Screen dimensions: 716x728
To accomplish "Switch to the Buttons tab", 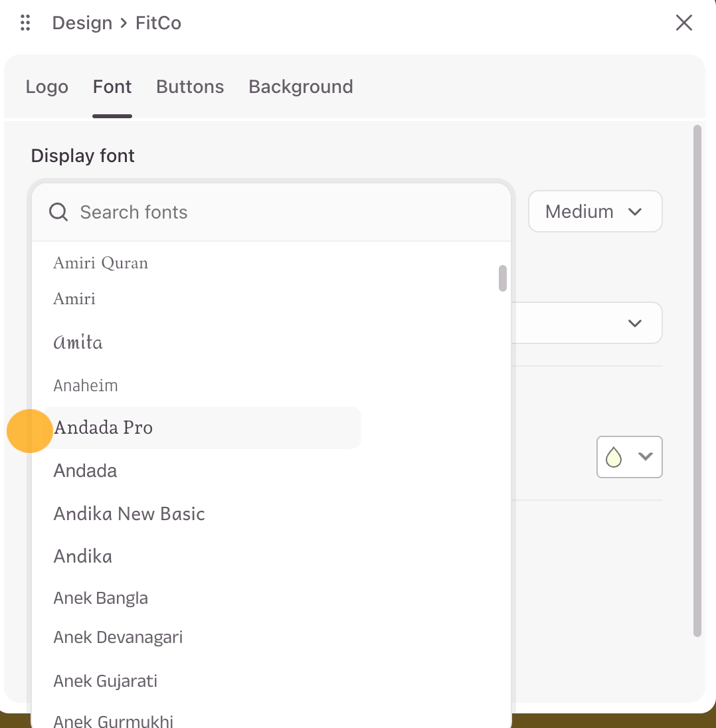I will pyautogui.click(x=190, y=87).
